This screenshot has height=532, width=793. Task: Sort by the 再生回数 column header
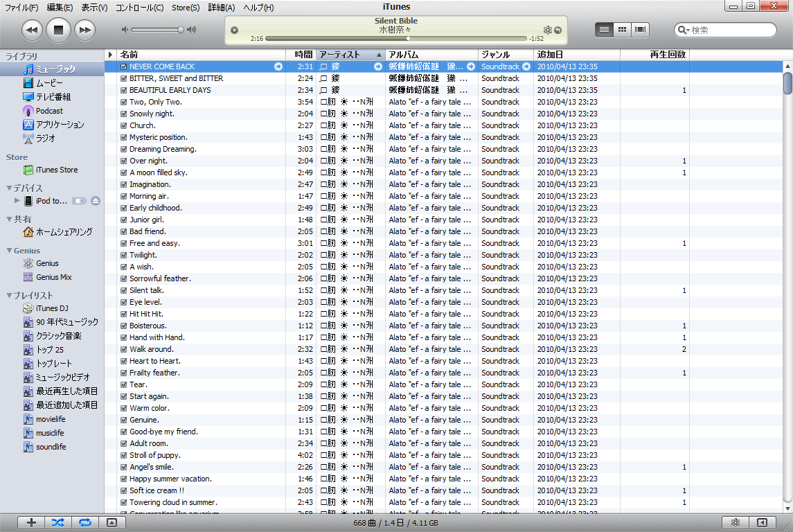[654, 55]
